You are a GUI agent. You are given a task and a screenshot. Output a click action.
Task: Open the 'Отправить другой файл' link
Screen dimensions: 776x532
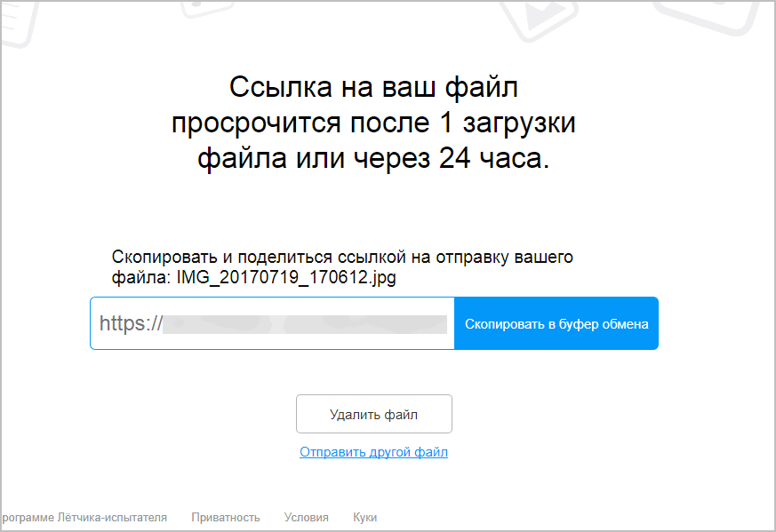click(x=373, y=452)
